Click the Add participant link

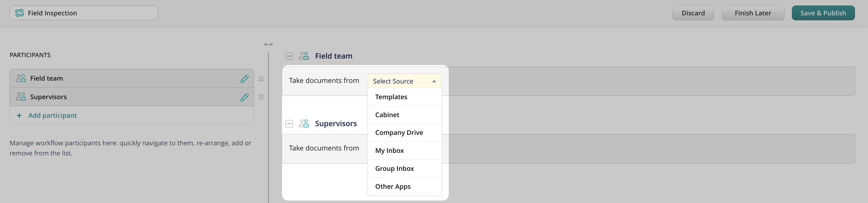tap(52, 115)
